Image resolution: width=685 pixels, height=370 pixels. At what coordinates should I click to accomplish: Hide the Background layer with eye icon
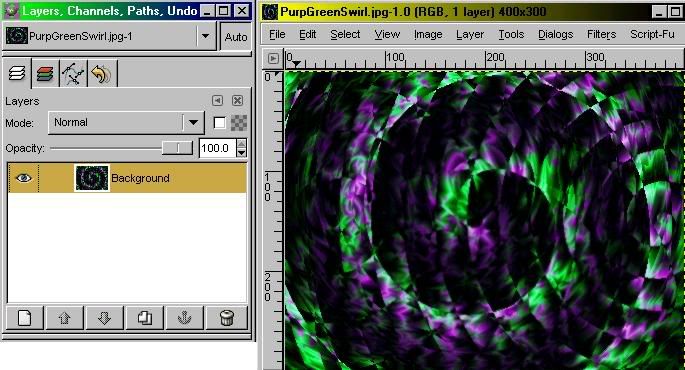[x=24, y=178]
